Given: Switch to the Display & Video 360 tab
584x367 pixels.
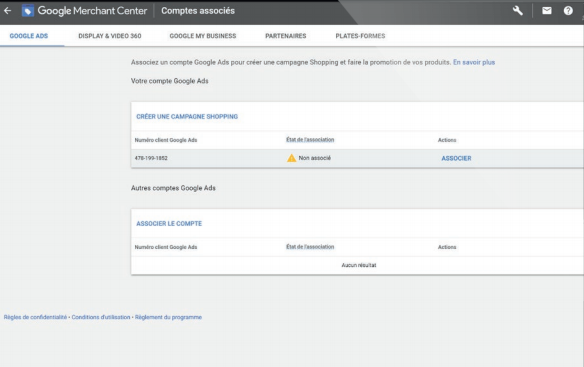Looking at the screenshot, I should 110,36.
